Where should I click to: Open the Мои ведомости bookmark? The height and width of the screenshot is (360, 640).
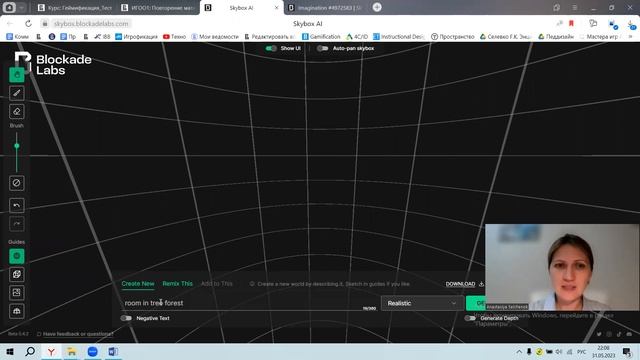215,37
